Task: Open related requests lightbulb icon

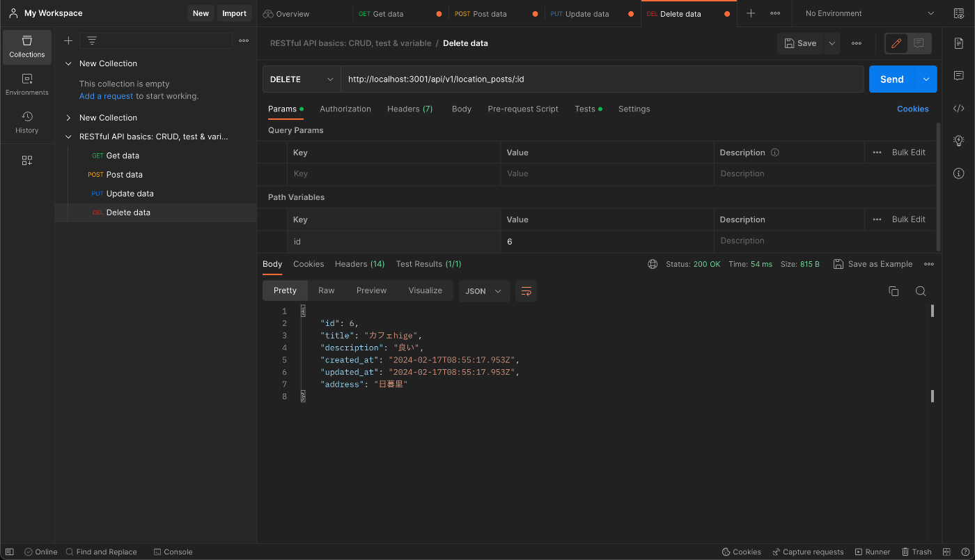Action: 959,141
